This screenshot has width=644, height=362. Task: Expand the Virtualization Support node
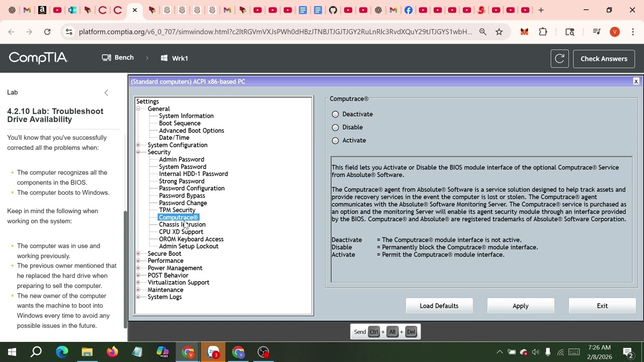[x=138, y=282]
